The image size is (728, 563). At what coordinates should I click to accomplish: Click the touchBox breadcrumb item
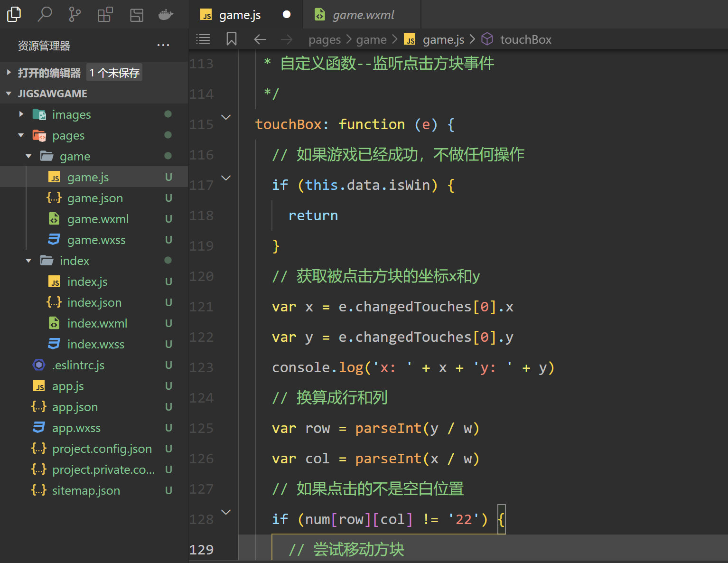point(525,40)
